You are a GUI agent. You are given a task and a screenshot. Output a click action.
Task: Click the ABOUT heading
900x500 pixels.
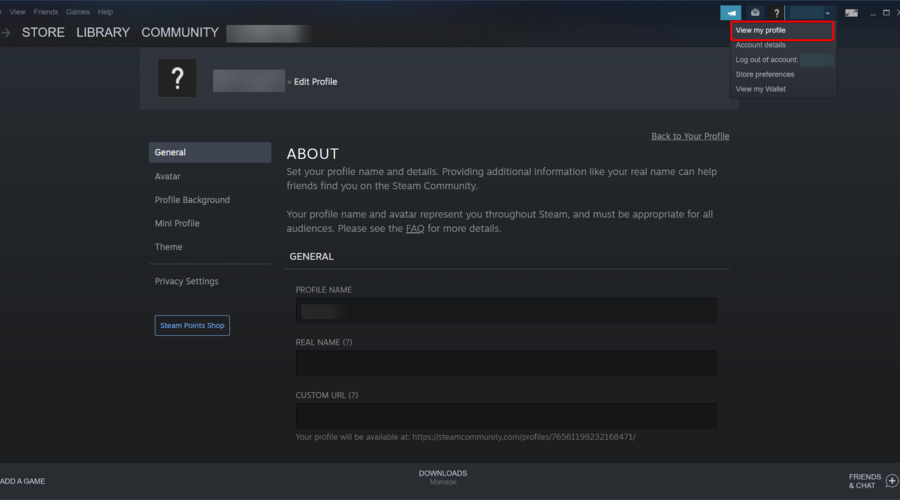click(313, 154)
